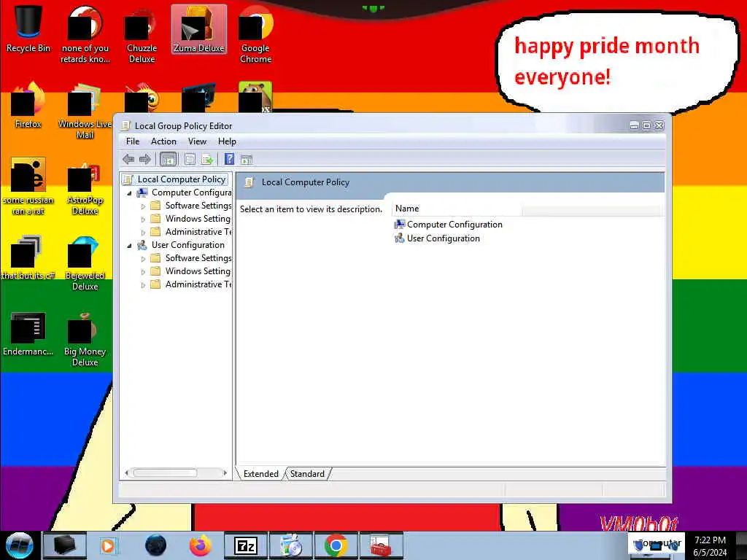This screenshot has height=560, width=747.
Task: Click the Back arrow toolbar button
Action: click(128, 159)
